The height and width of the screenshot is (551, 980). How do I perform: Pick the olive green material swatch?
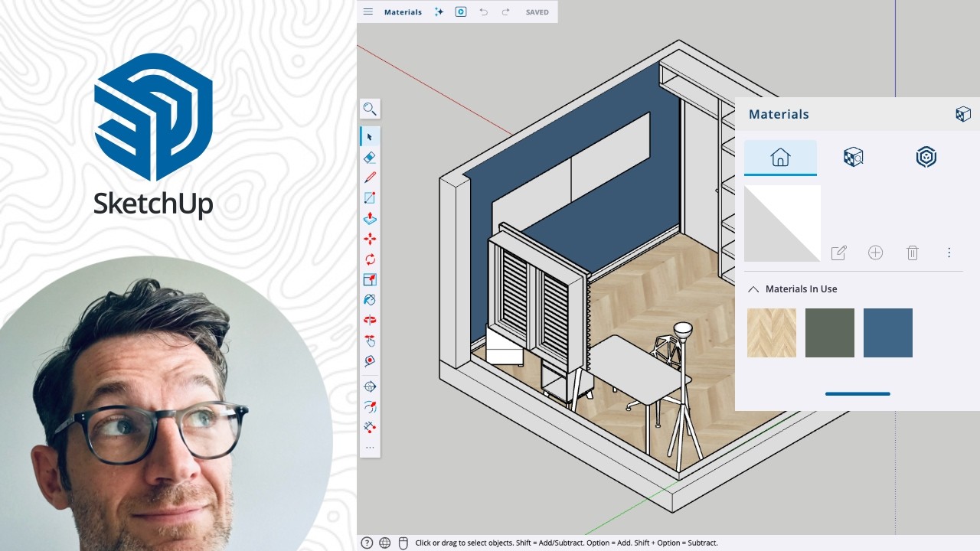click(830, 333)
